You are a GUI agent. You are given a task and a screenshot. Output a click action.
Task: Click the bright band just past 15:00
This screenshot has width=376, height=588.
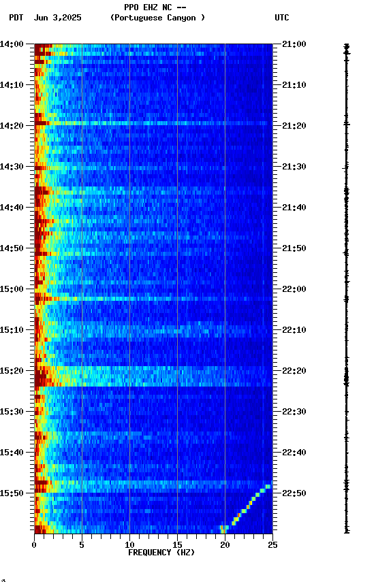click(x=153, y=299)
